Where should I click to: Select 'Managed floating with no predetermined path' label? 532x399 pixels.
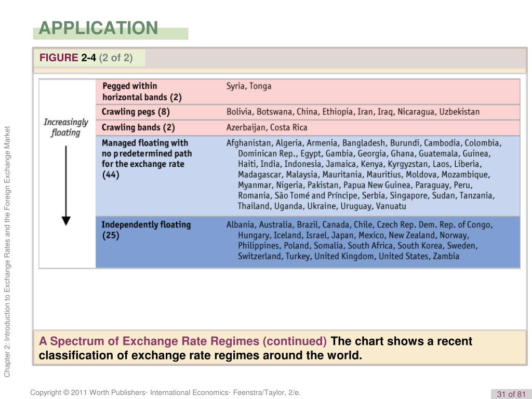click(147, 158)
